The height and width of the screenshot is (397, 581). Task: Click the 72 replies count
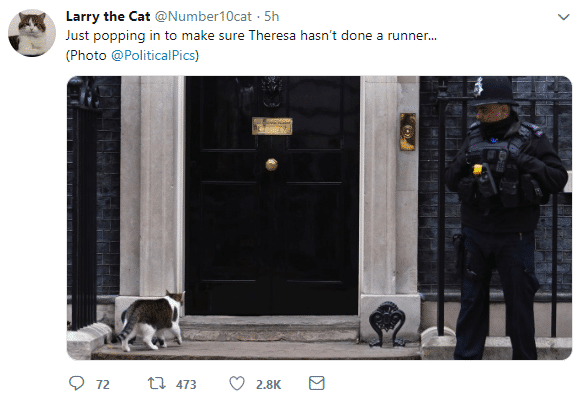coord(103,385)
